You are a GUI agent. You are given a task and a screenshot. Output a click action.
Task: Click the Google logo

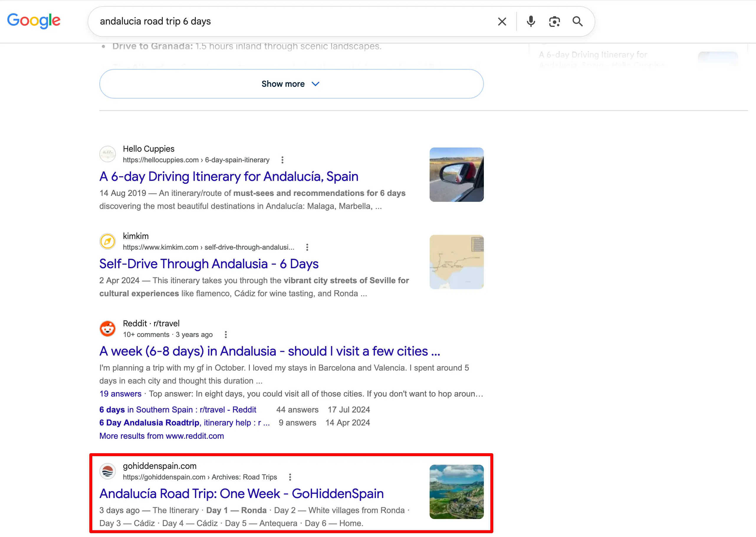tap(34, 21)
